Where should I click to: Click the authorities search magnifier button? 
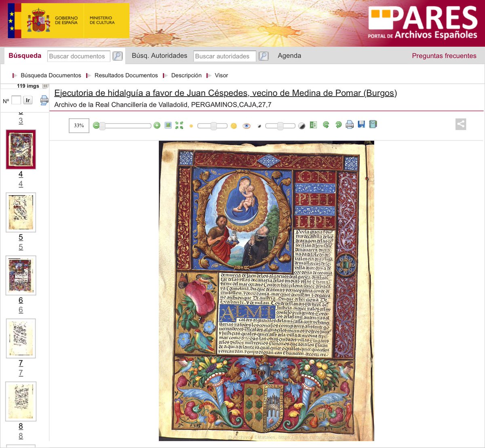(264, 56)
